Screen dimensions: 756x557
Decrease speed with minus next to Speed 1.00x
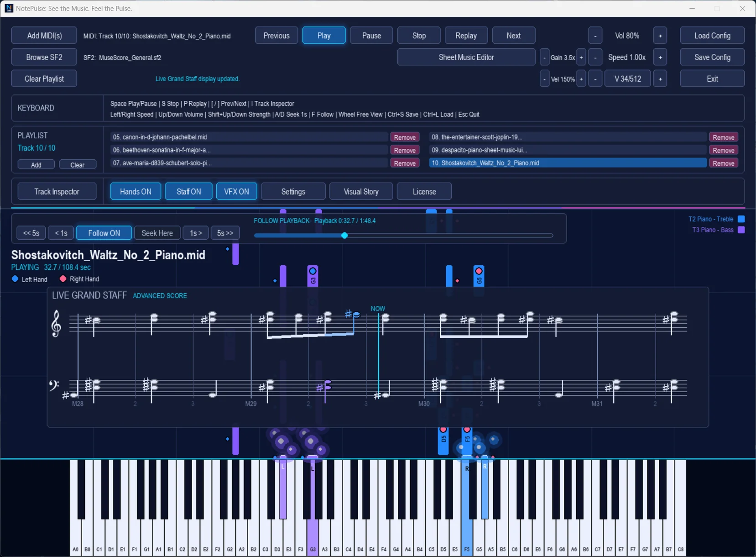595,57
